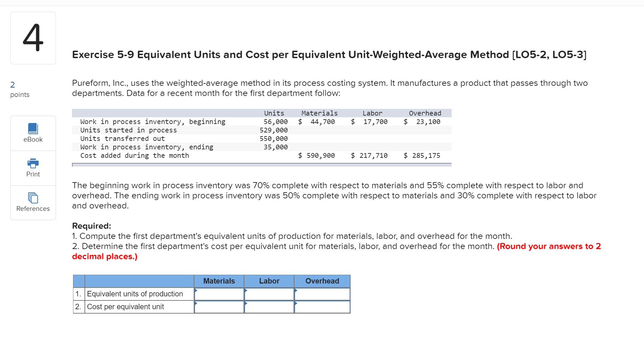The width and height of the screenshot is (644, 343).
Task: Select Materials equivalent units input cell
Action: (x=219, y=294)
